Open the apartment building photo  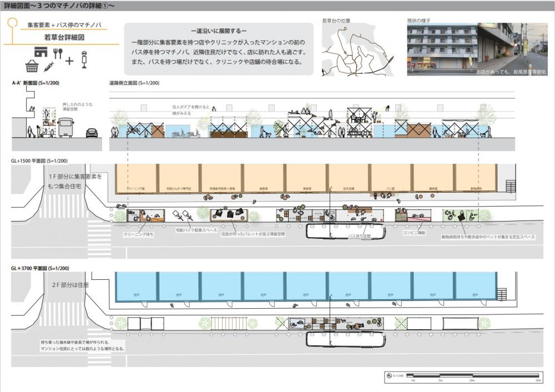[442, 49]
